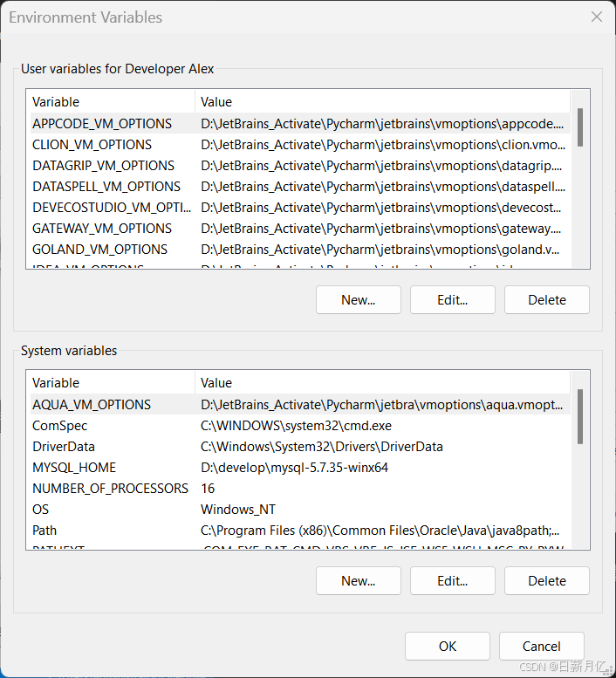Screen dimensions: 616x678
Task: Click the clion.vmo... value cell
Action: 383,145
